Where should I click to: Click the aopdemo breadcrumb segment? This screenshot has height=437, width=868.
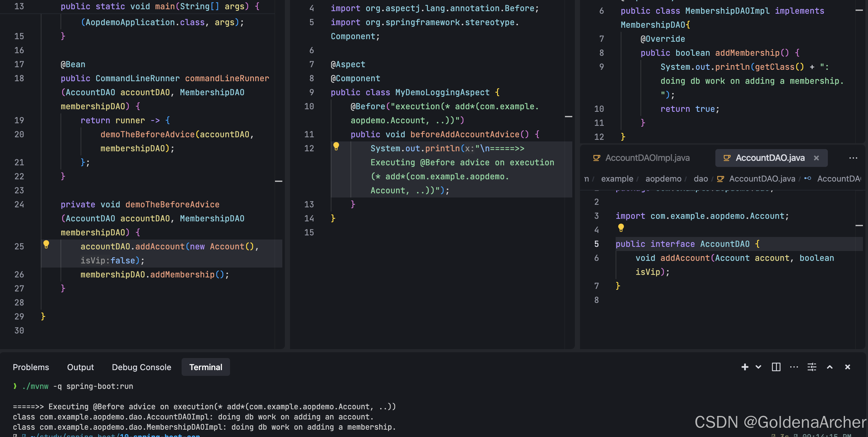coord(663,179)
